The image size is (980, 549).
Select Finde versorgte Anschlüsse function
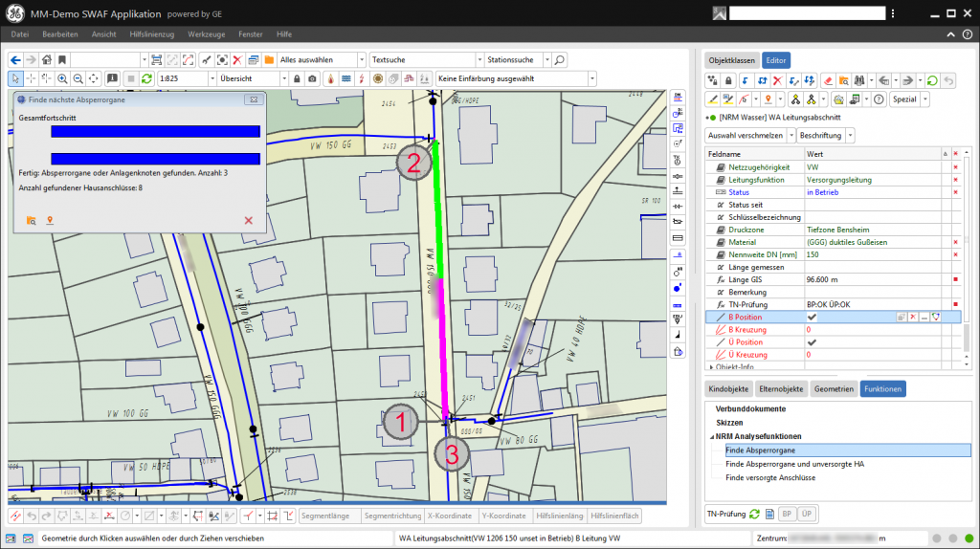769,477
